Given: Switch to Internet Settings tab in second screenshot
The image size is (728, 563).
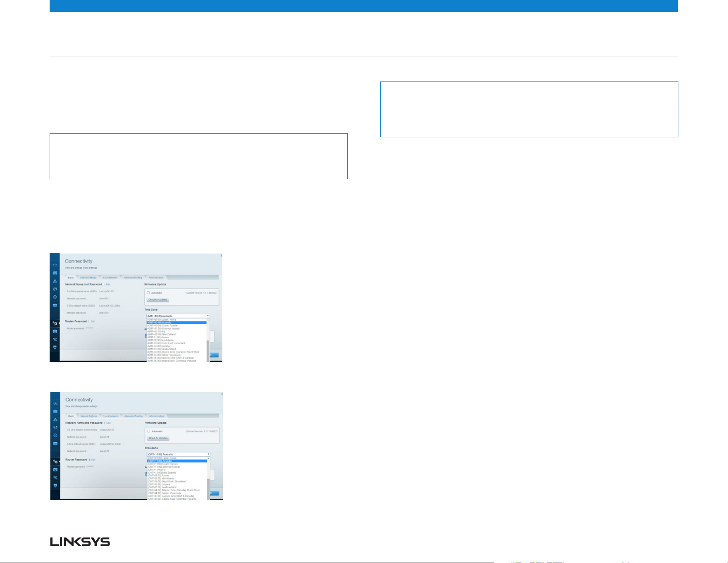Looking at the screenshot, I should pos(89,416).
